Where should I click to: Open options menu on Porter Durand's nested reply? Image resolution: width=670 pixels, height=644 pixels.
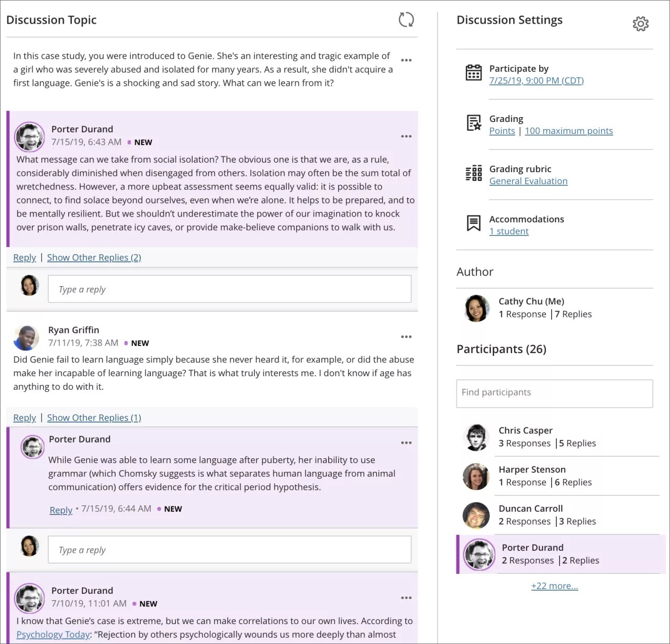click(406, 442)
